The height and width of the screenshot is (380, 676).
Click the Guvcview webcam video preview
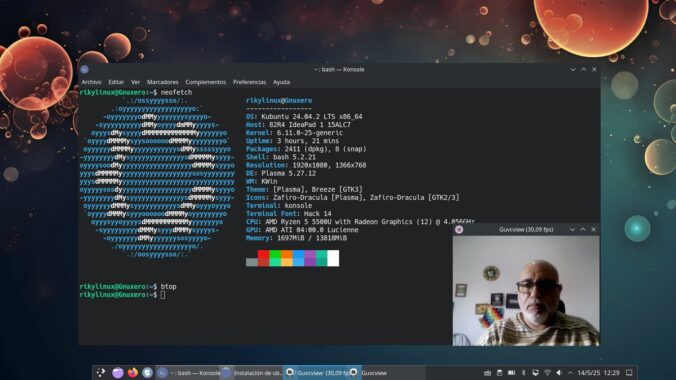(x=526, y=290)
